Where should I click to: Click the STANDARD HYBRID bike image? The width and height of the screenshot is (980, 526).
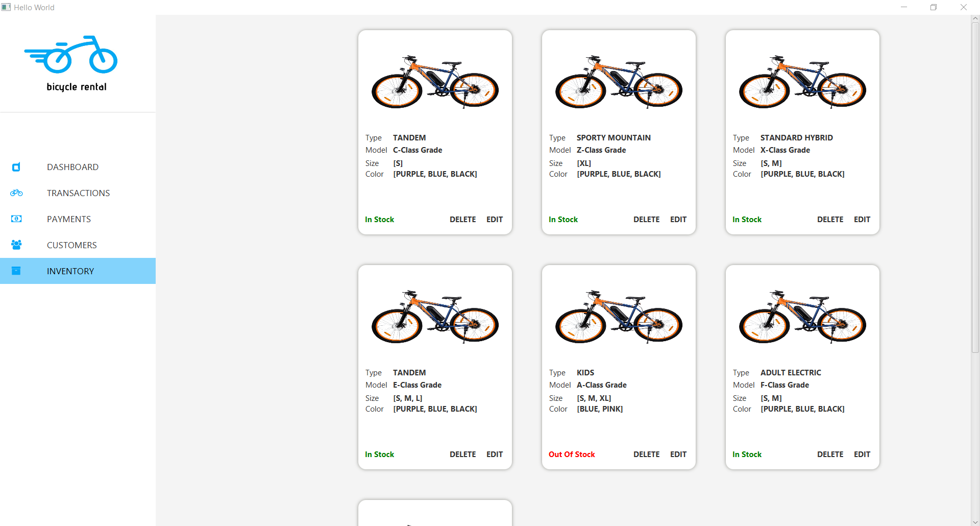[802, 82]
